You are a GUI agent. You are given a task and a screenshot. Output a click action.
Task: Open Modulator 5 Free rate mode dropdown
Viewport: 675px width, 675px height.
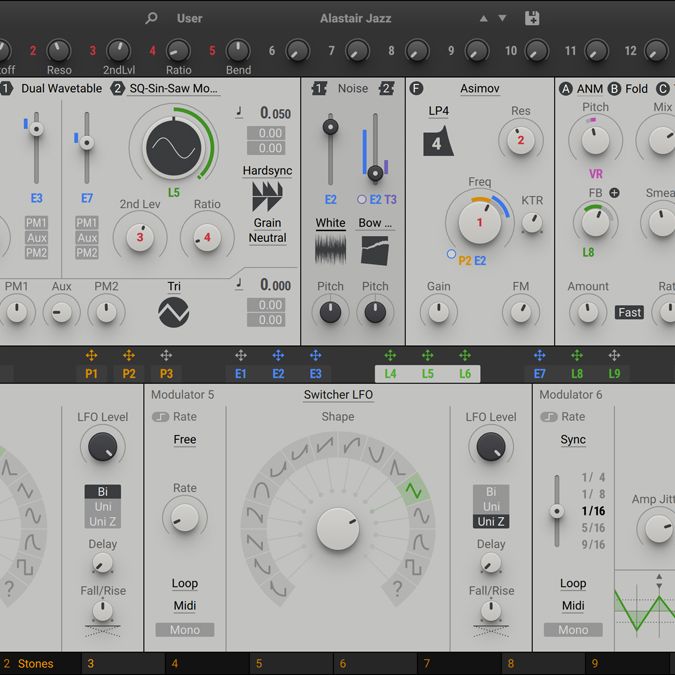click(185, 440)
